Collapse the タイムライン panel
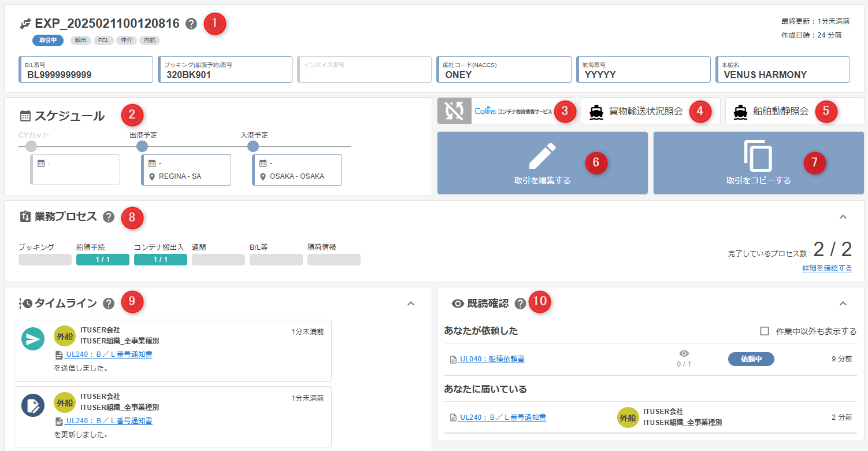Viewport: 868px width, 451px height. (x=411, y=304)
